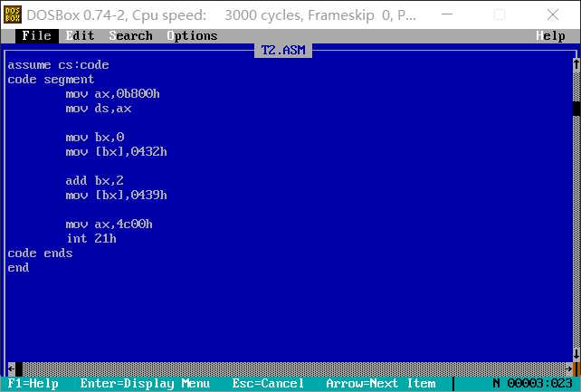Viewport: 581px width, 392px height.
Task: Open the Help menu
Action: pos(550,36)
